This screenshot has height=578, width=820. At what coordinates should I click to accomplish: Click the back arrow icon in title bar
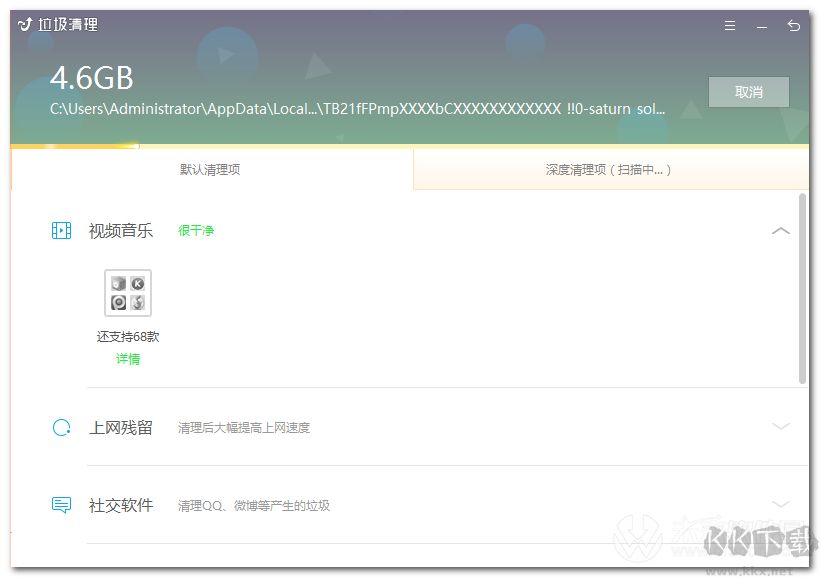coord(793,25)
